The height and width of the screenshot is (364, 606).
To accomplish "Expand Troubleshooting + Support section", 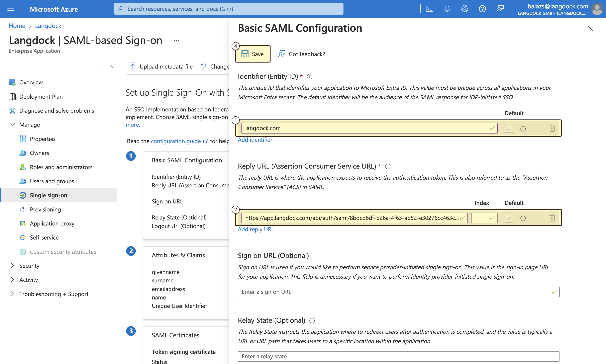I will (49, 294).
